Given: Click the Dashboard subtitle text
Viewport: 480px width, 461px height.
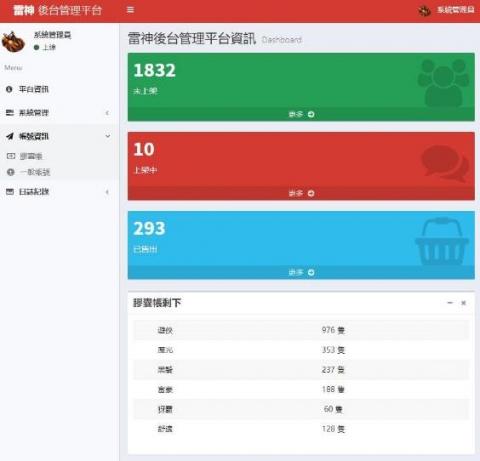Looking at the screenshot, I should click(282, 40).
